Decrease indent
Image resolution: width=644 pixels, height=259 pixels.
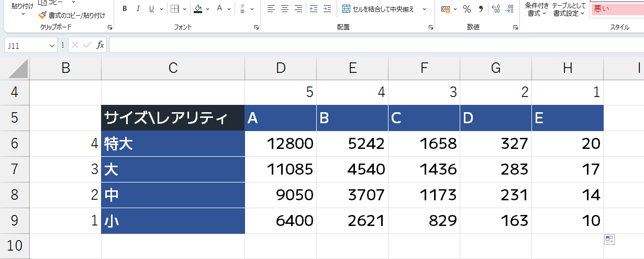click(x=314, y=8)
